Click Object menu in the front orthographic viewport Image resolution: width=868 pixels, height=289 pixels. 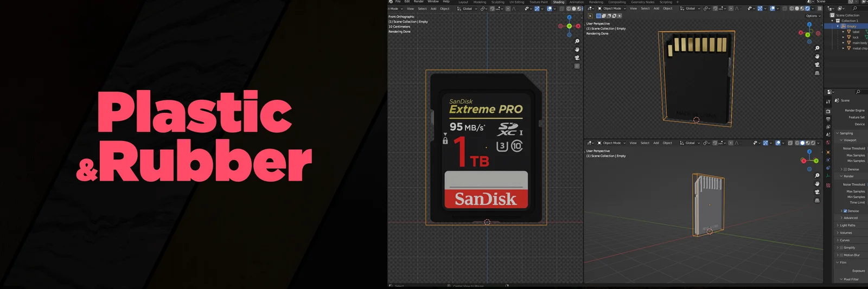(x=445, y=9)
